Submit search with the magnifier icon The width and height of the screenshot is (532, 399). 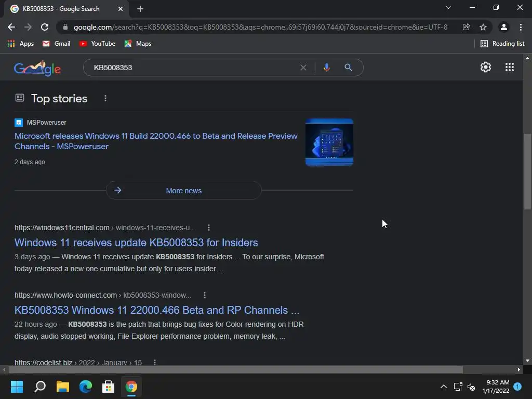(348, 68)
